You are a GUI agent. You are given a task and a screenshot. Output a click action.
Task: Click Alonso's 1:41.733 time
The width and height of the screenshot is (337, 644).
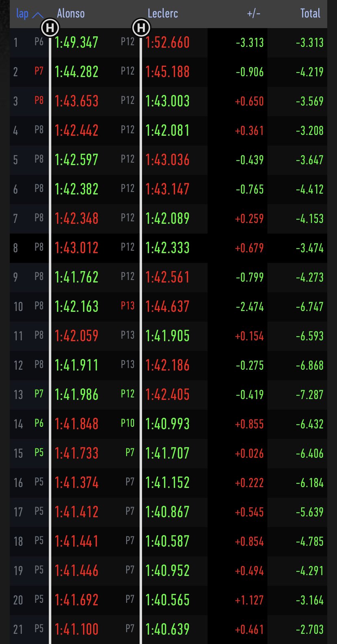click(x=77, y=453)
